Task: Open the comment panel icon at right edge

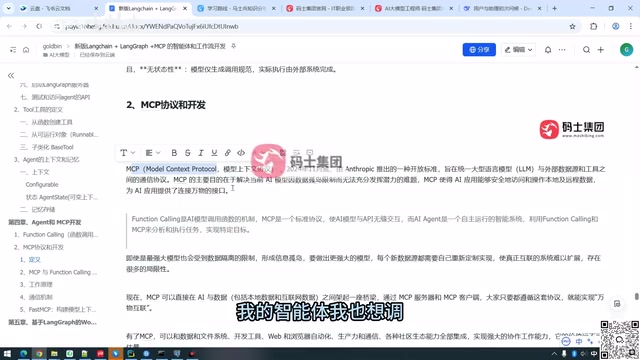Action: 617,304
